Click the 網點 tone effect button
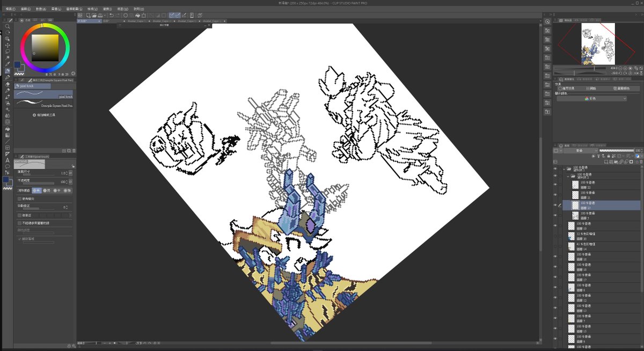Image resolution: width=644 pixels, height=351 pixels. click(591, 88)
